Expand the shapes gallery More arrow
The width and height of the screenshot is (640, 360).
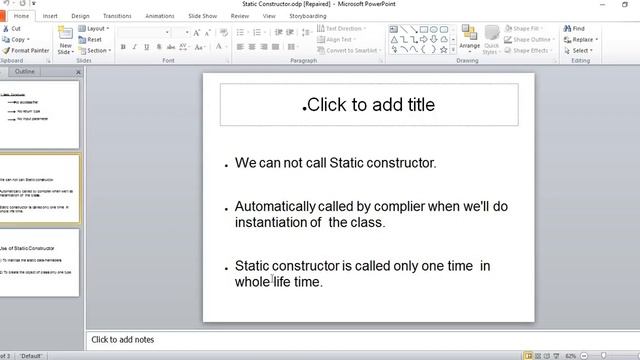453,50
